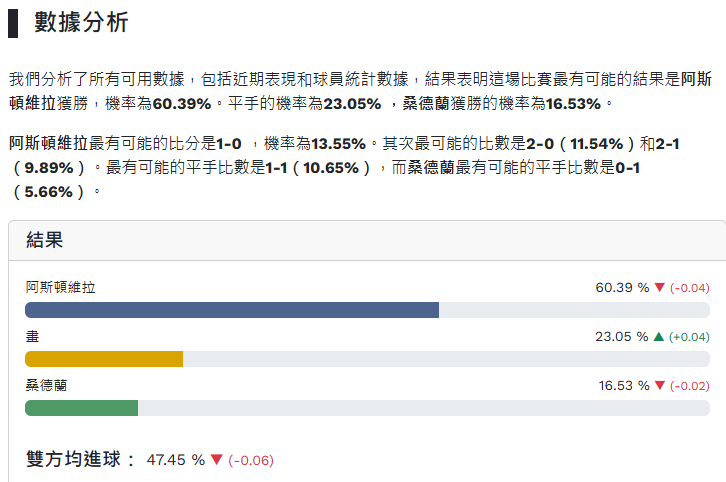Click the black bar marker beside 數據分析 heading
This screenshot has width=726, height=482.
tap(13, 22)
